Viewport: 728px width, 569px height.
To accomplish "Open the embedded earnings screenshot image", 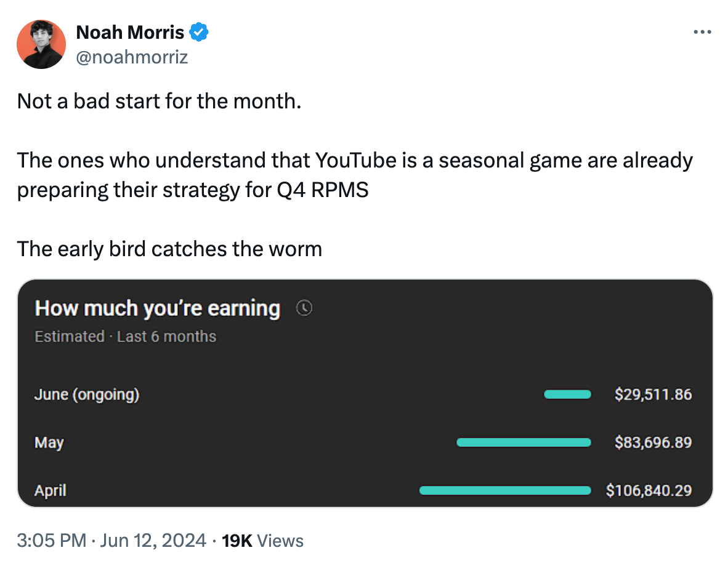I will pyautogui.click(x=365, y=393).
